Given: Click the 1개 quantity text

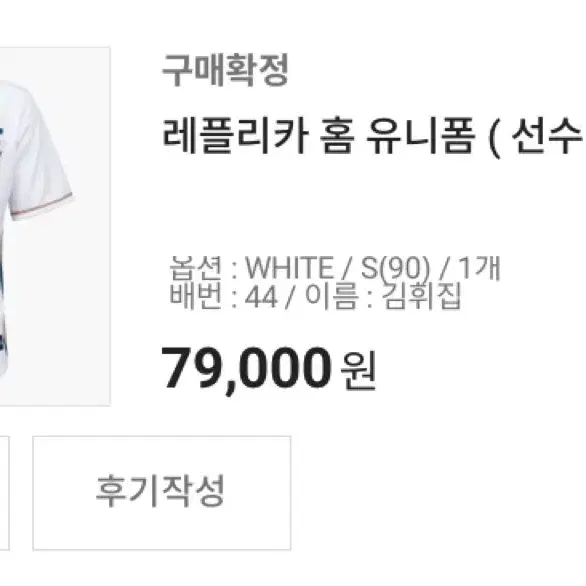Looking at the screenshot, I should 479,268.
